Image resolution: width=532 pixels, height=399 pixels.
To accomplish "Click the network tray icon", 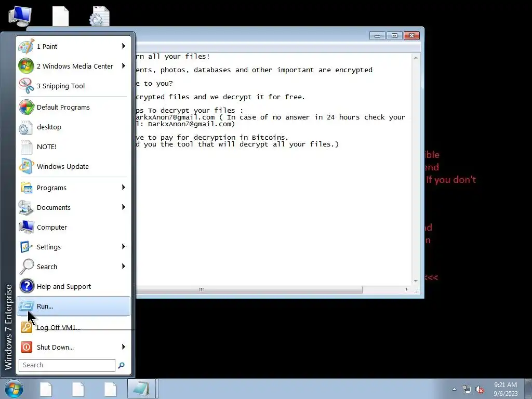I will coord(467,389).
